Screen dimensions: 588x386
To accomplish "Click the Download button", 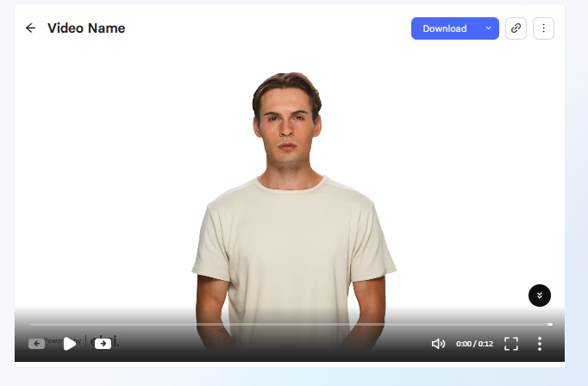I will pos(445,28).
